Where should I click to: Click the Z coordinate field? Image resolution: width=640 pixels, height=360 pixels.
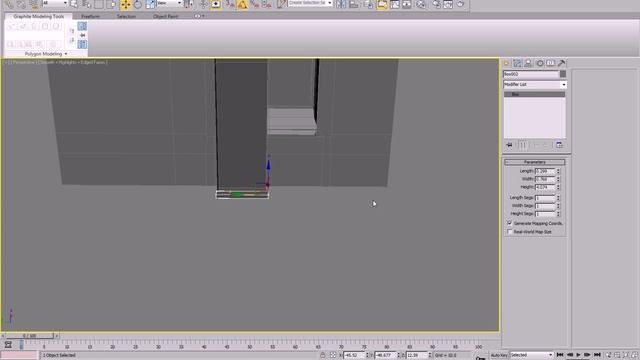(417, 355)
